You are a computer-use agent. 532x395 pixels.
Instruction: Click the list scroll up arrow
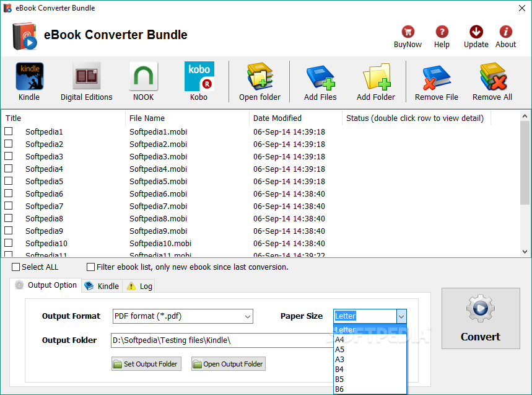525,116
